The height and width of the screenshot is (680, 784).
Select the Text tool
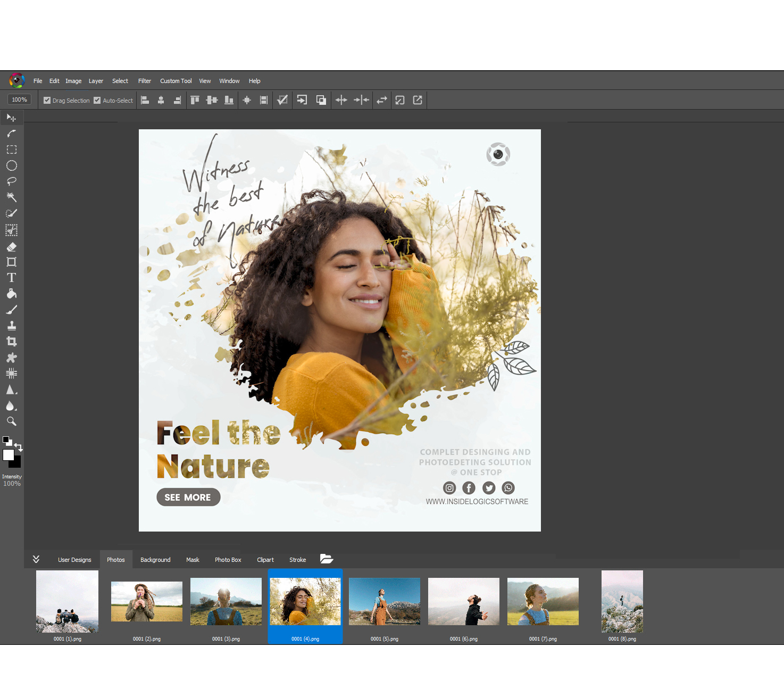(11, 278)
